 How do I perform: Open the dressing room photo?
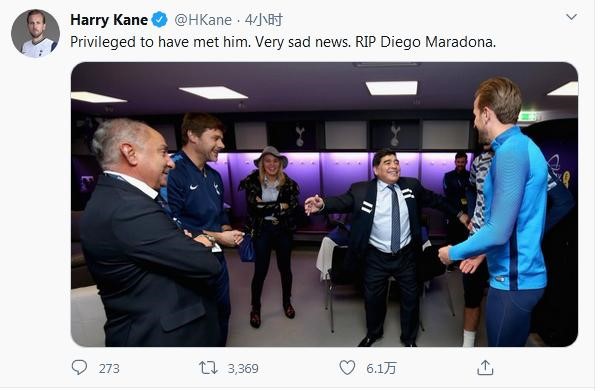click(324, 204)
